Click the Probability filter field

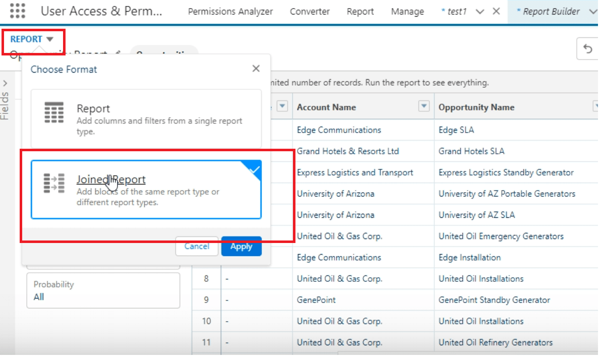(103, 291)
